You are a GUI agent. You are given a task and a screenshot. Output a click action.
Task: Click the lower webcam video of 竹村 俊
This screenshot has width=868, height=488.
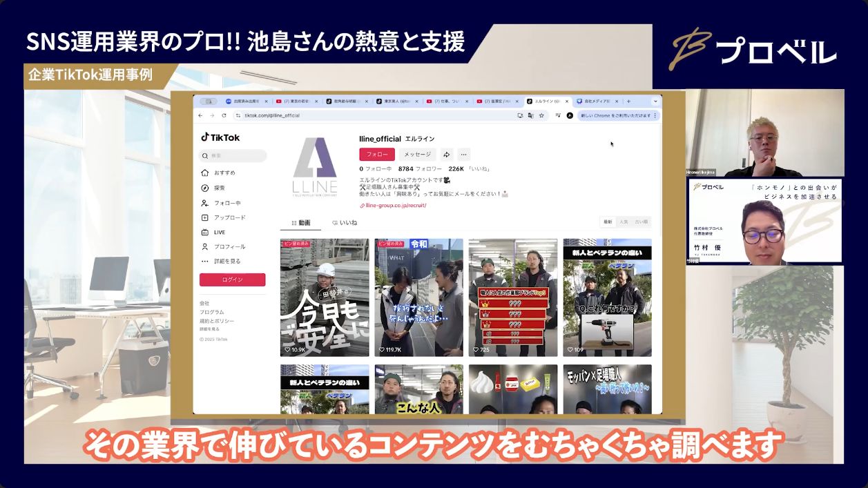pyautogui.click(x=764, y=221)
